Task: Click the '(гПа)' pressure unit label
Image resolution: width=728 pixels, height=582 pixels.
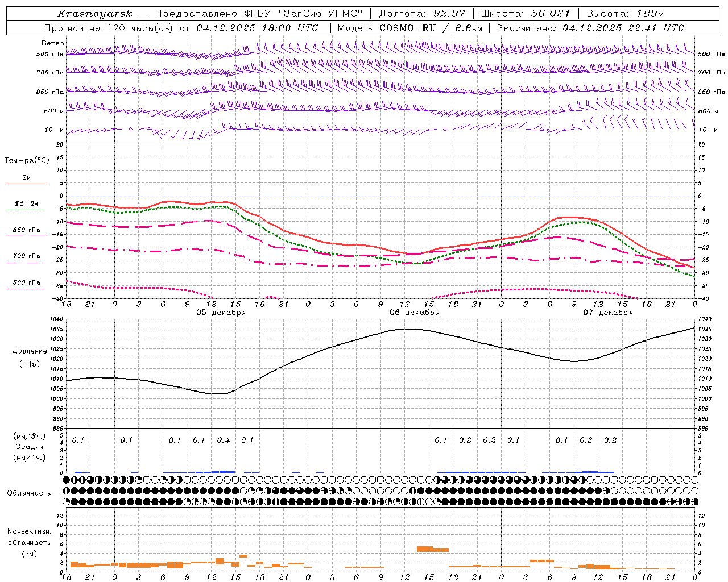Action: 30,364
